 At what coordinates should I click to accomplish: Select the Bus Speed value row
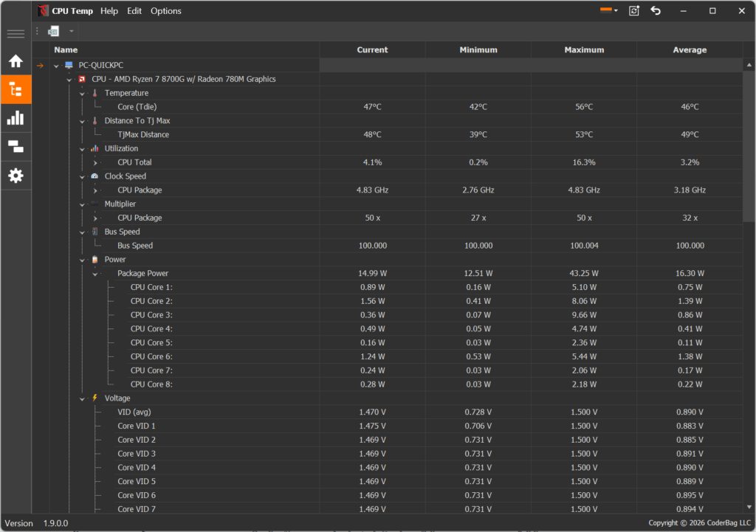(396, 245)
